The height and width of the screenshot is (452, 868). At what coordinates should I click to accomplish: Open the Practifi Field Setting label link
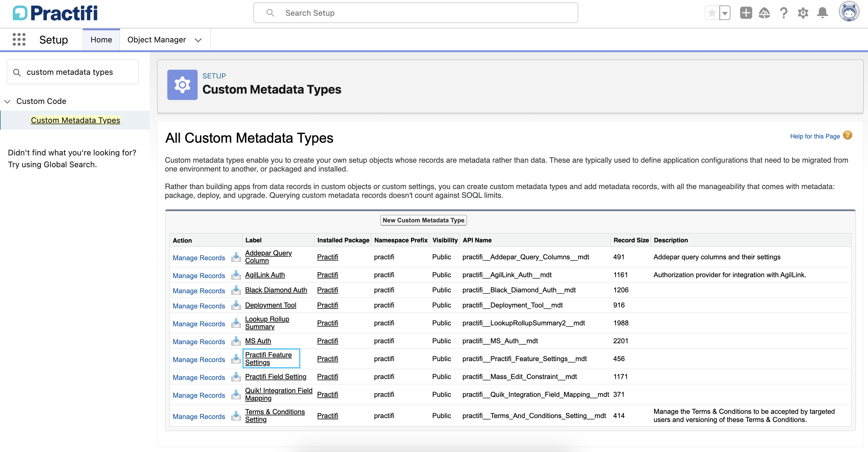pos(275,377)
